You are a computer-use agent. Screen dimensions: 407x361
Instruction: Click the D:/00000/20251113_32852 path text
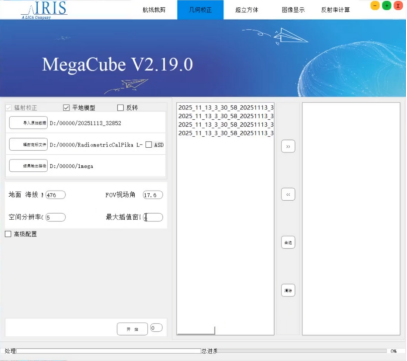pos(85,123)
